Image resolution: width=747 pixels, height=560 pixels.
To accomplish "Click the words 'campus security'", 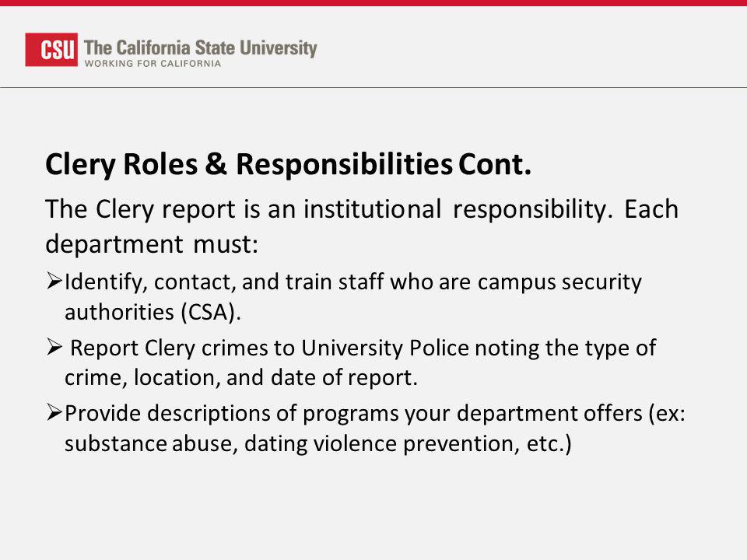I will [x=559, y=282].
